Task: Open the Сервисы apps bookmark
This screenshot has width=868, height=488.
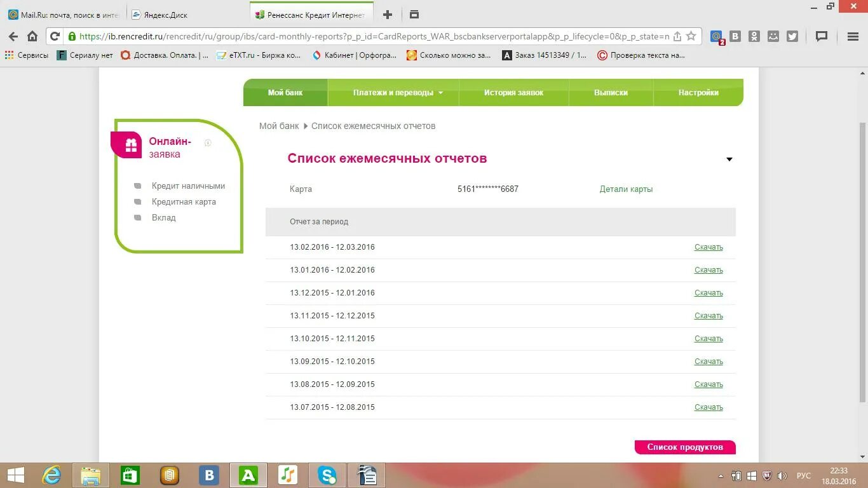Action: pos(27,55)
